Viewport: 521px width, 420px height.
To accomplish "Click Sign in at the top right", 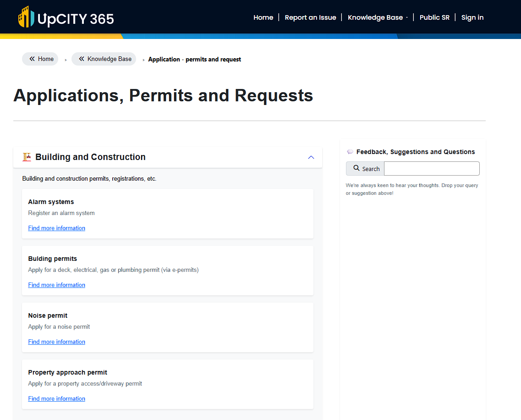I will [472, 17].
